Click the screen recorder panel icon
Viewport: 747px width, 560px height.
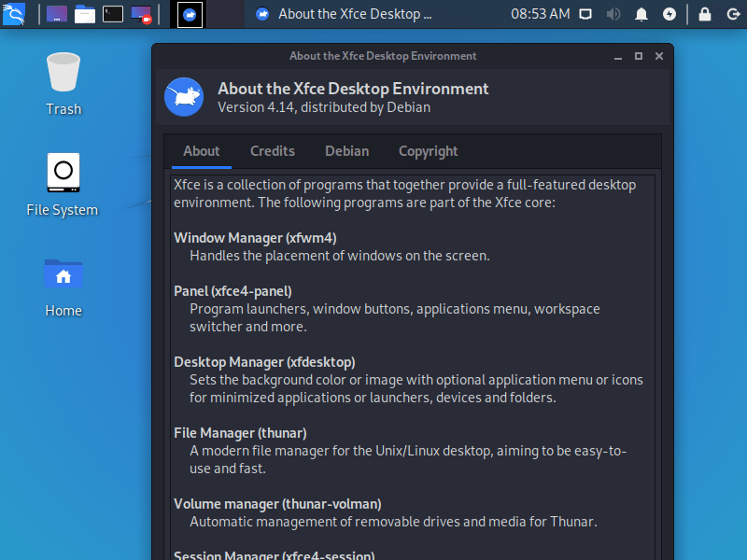(141, 14)
